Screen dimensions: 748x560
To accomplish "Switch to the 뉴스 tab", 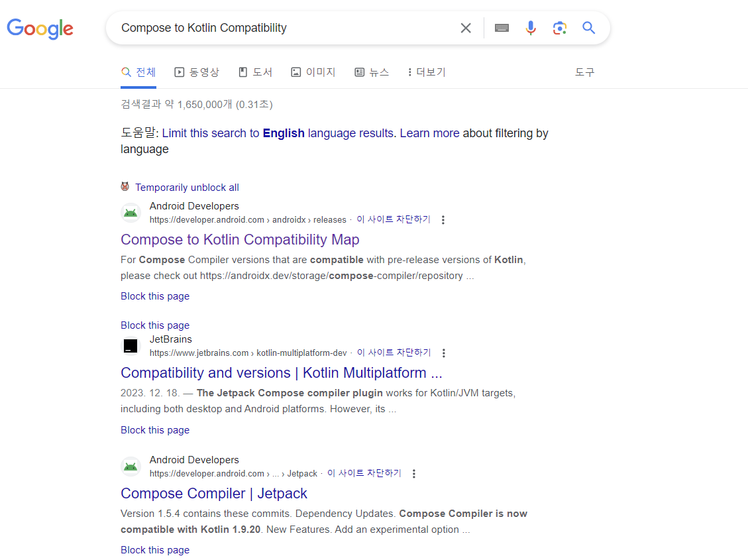I will coord(372,72).
